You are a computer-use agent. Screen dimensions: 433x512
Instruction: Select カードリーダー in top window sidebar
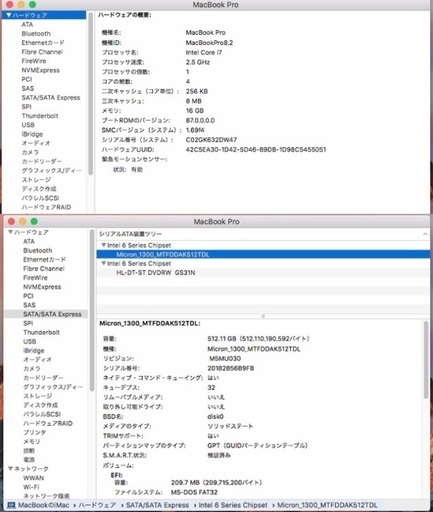(42, 161)
